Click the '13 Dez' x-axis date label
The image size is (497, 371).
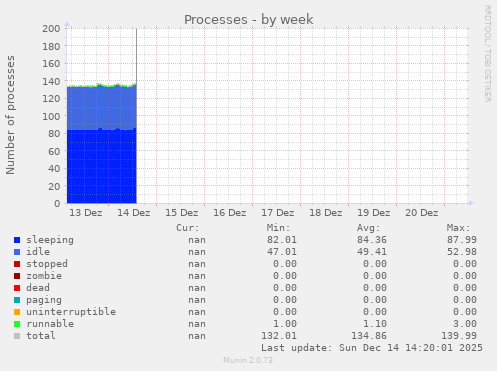click(x=86, y=213)
